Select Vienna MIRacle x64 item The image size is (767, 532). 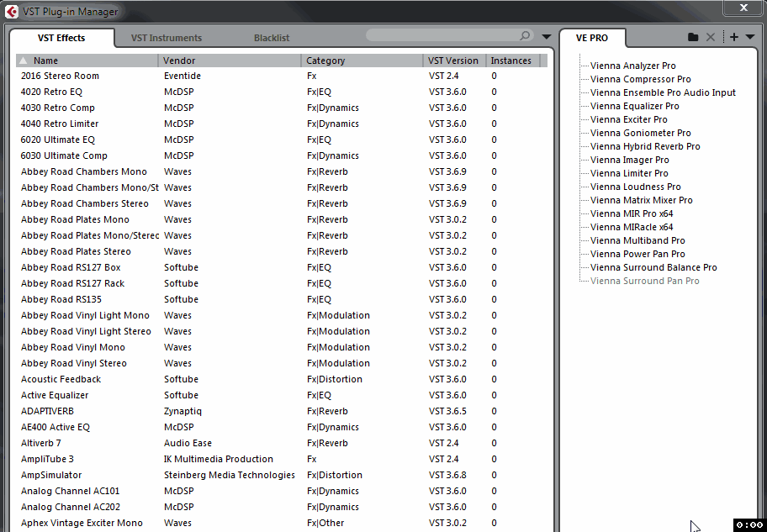pos(632,227)
